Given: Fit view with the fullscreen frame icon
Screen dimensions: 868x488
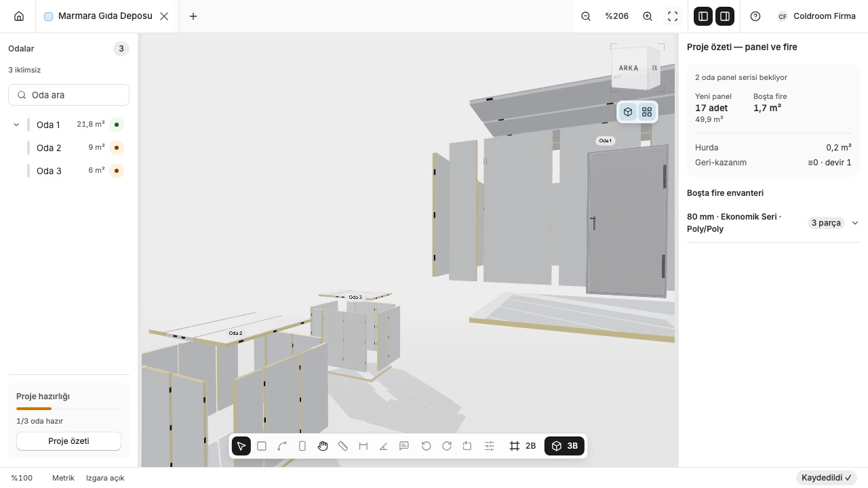Looking at the screenshot, I should [x=673, y=16].
